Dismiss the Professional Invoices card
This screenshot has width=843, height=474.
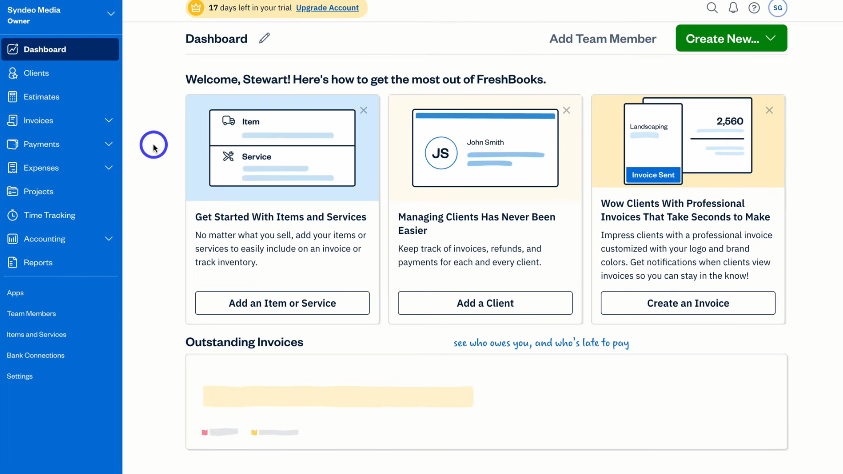[769, 110]
